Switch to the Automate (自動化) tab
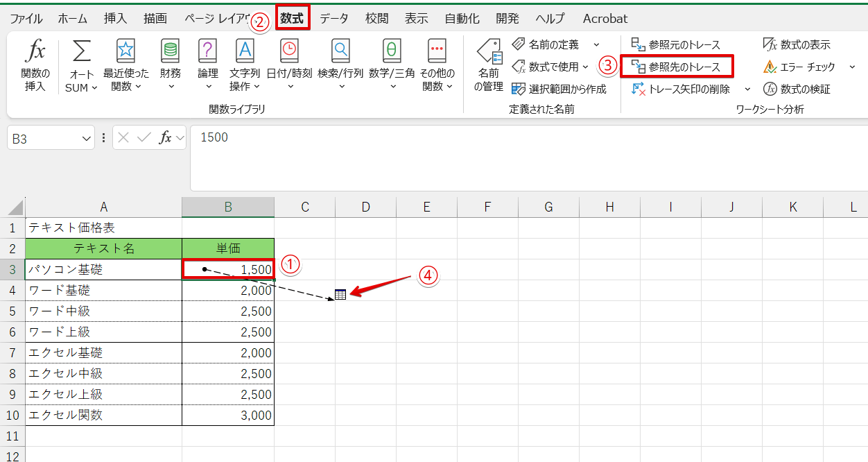Viewport: 868px width, 462px height. coord(462,19)
